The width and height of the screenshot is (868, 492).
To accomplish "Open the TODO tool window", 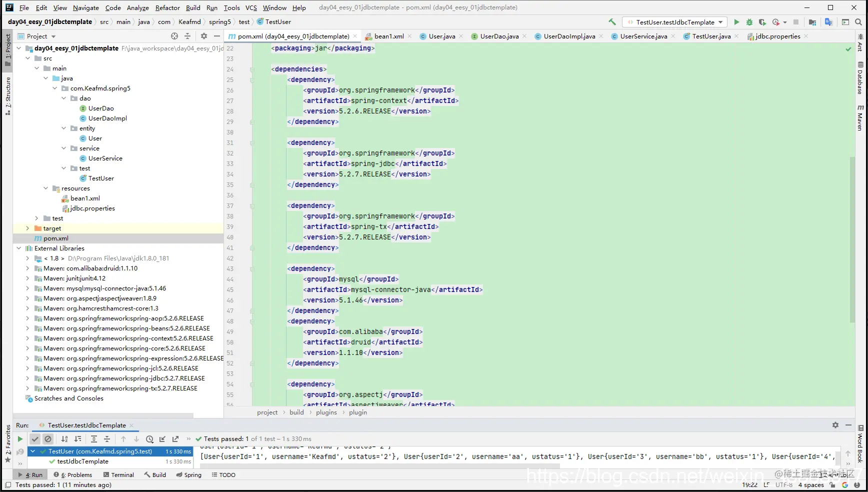I will click(x=223, y=475).
